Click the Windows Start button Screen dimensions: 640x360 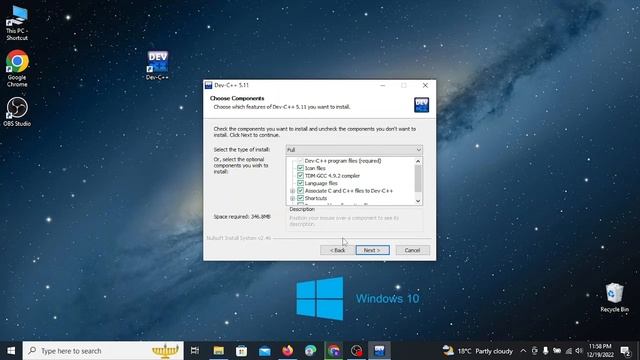pos(11,351)
